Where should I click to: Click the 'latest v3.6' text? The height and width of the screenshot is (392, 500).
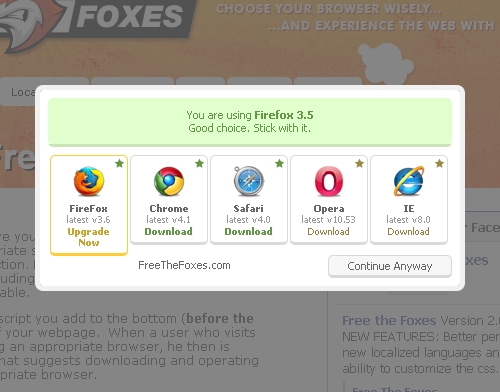pyautogui.click(x=88, y=220)
